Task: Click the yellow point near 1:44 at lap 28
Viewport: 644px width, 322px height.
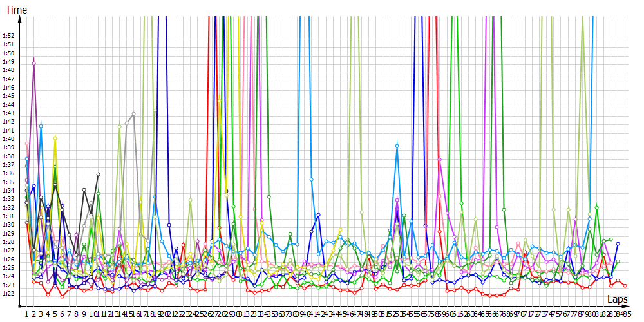Action: click(219, 100)
